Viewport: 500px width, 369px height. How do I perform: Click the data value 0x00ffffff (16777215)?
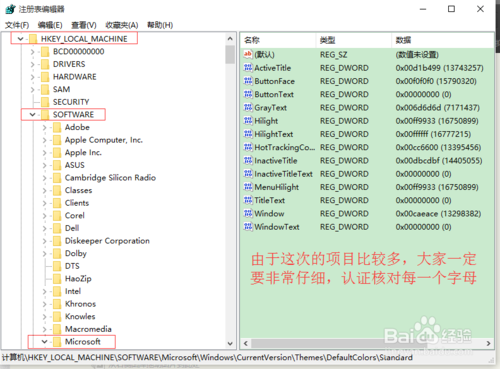click(433, 134)
